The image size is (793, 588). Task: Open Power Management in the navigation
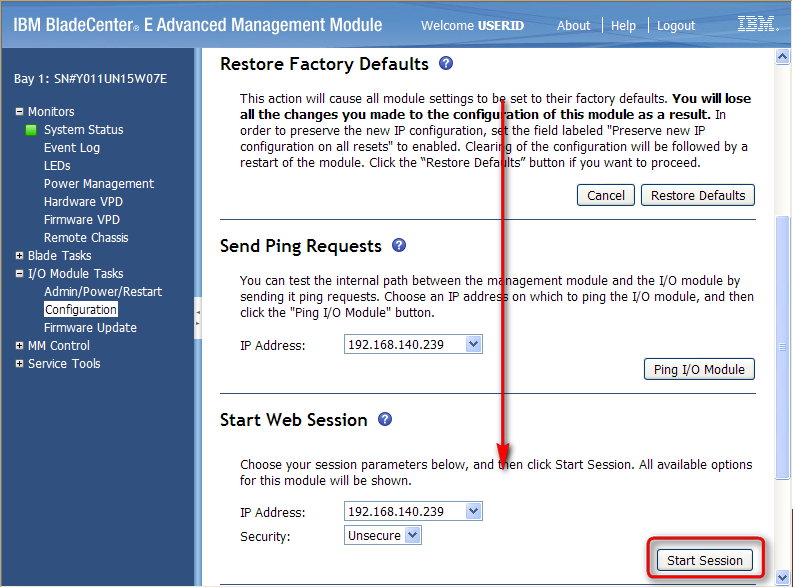click(x=99, y=184)
